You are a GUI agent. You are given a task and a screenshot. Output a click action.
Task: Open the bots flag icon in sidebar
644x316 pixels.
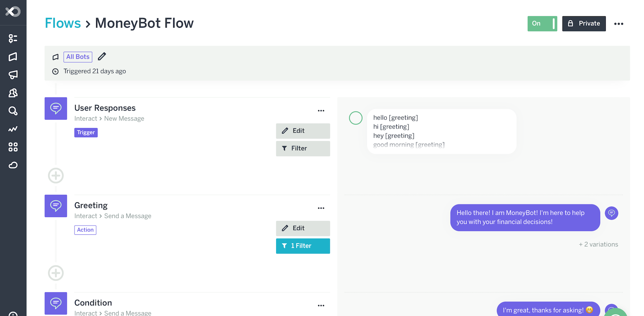[13, 56]
